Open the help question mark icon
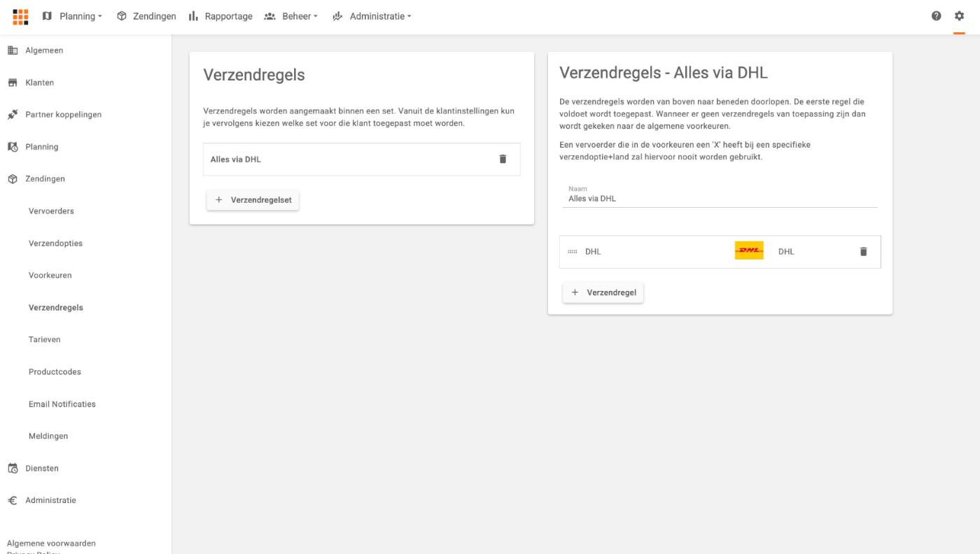 pos(936,16)
